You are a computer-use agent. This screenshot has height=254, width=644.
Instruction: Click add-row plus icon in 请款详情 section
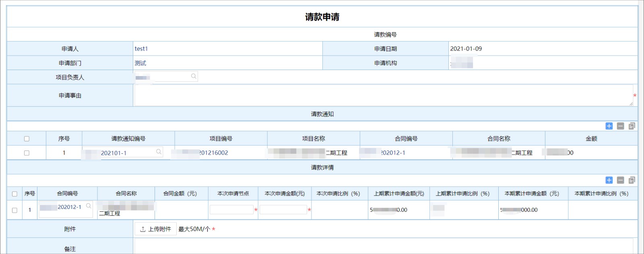(609, 180)
